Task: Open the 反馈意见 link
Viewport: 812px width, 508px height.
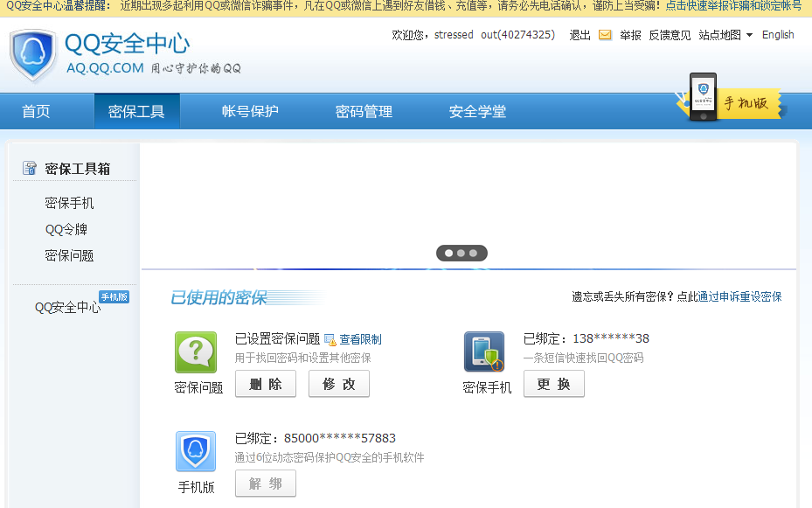Action: (x=670, y=35)
